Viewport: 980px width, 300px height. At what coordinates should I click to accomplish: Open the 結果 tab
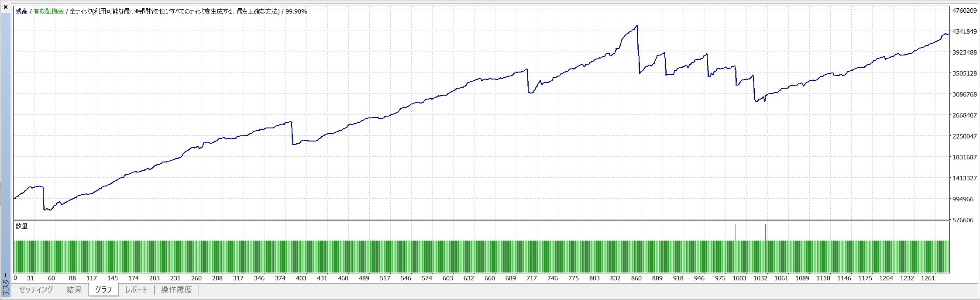tap(74, 290)
